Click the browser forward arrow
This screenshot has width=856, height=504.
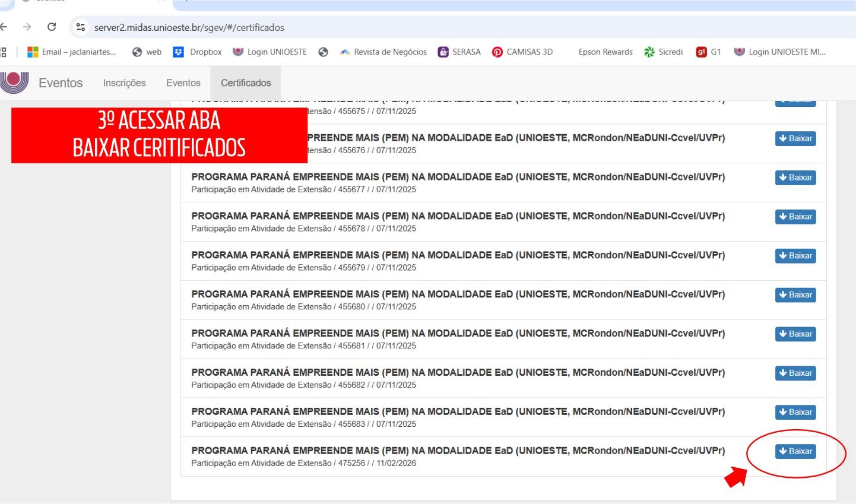click(27, 27)
